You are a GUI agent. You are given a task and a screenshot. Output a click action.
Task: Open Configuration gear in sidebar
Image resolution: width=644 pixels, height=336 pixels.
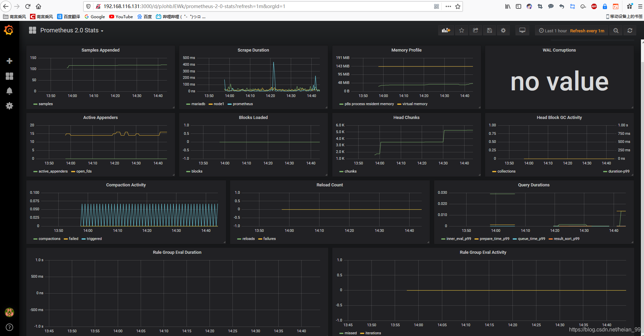click(x=9, y=106)
